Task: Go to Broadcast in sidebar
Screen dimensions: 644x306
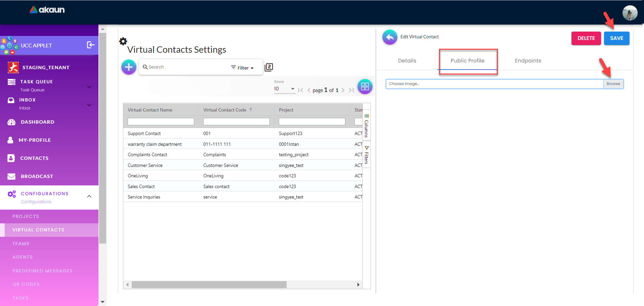Action: [37, 176]
